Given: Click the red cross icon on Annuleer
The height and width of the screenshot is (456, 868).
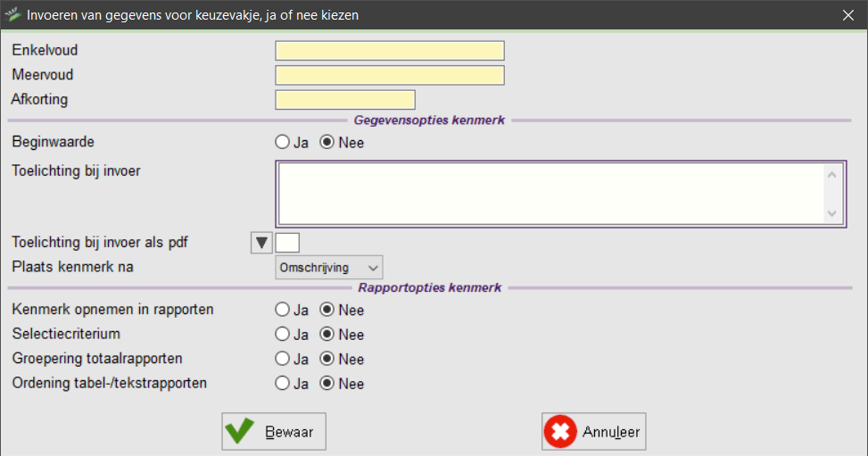Looking at the screenshot, I should 560,432.
